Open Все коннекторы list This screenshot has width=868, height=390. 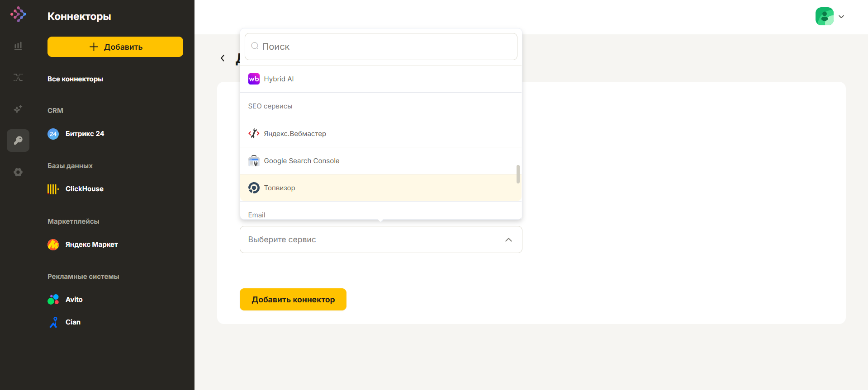tap(75, 79)
